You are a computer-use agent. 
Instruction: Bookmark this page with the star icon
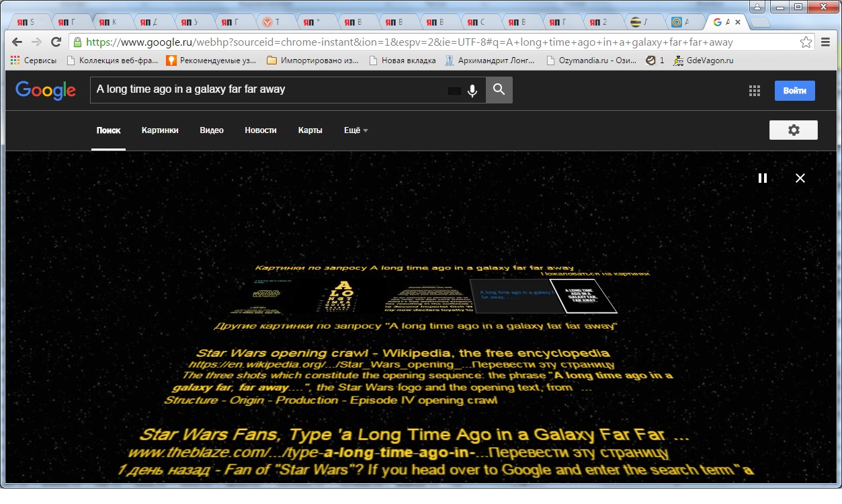click(806, 42)
